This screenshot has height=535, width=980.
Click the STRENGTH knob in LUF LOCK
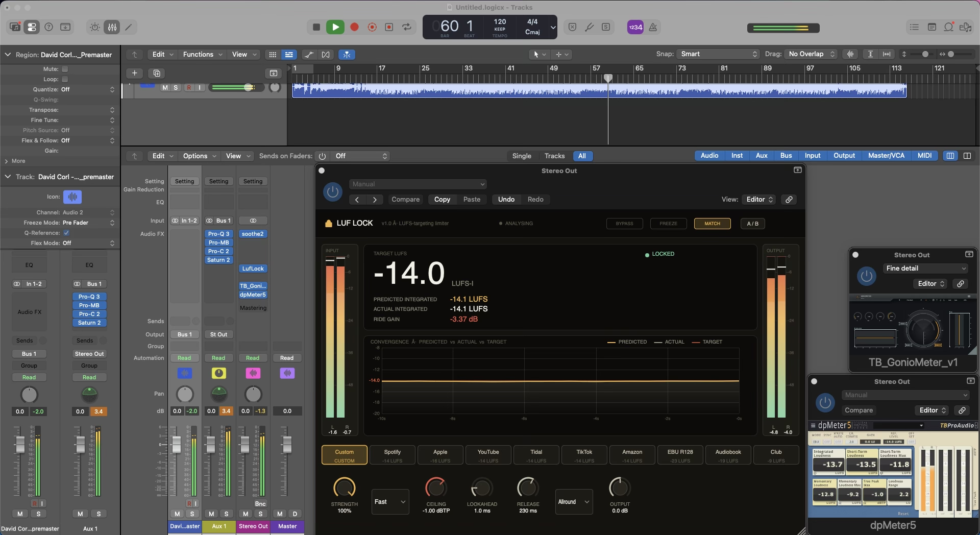[345, 488]
